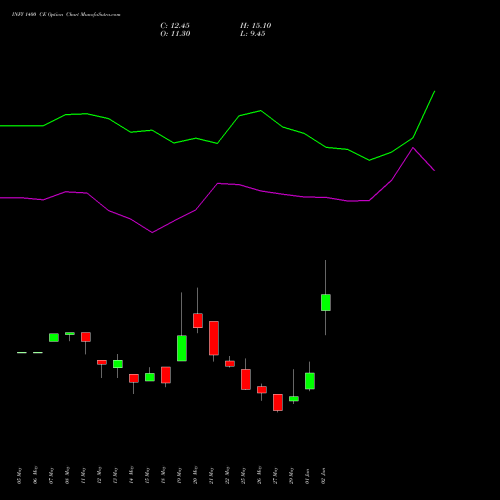Click the green candlestick for 02 Jun

326,302
